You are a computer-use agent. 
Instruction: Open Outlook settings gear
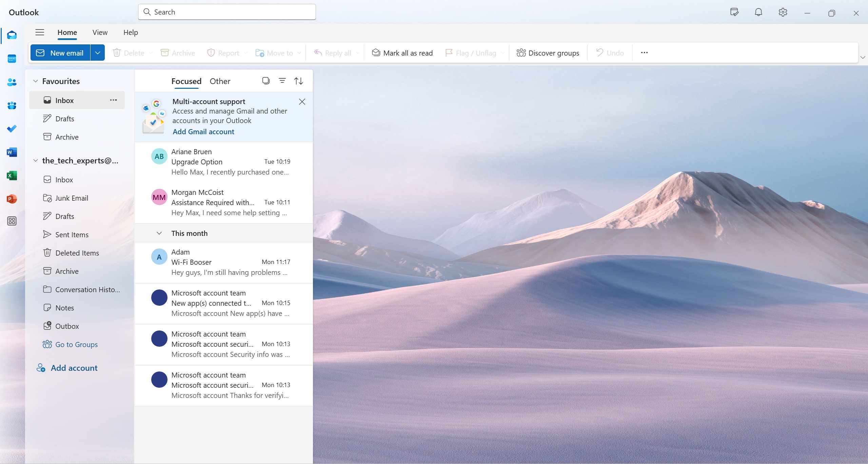[783, 12]
